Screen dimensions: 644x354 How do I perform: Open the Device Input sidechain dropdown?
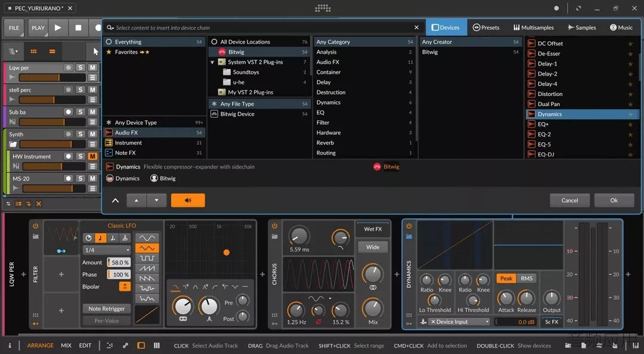(459, 322)
